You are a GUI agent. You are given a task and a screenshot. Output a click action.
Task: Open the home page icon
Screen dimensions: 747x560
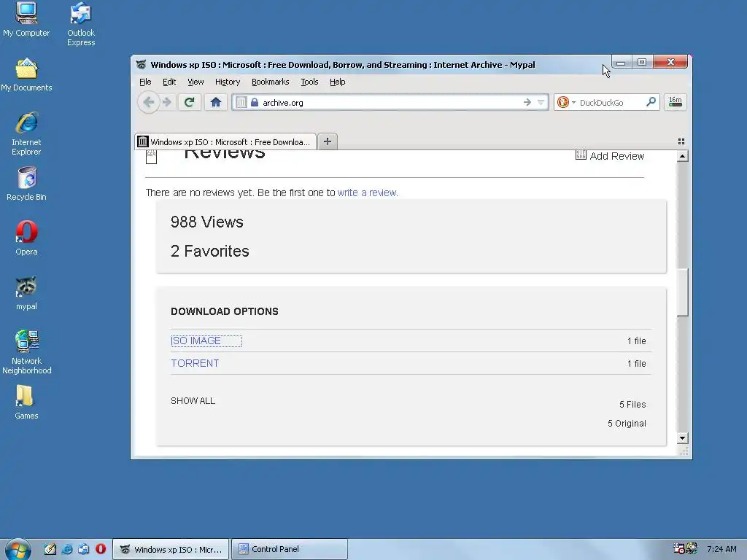pyautogui.click(x=216, y=102)
